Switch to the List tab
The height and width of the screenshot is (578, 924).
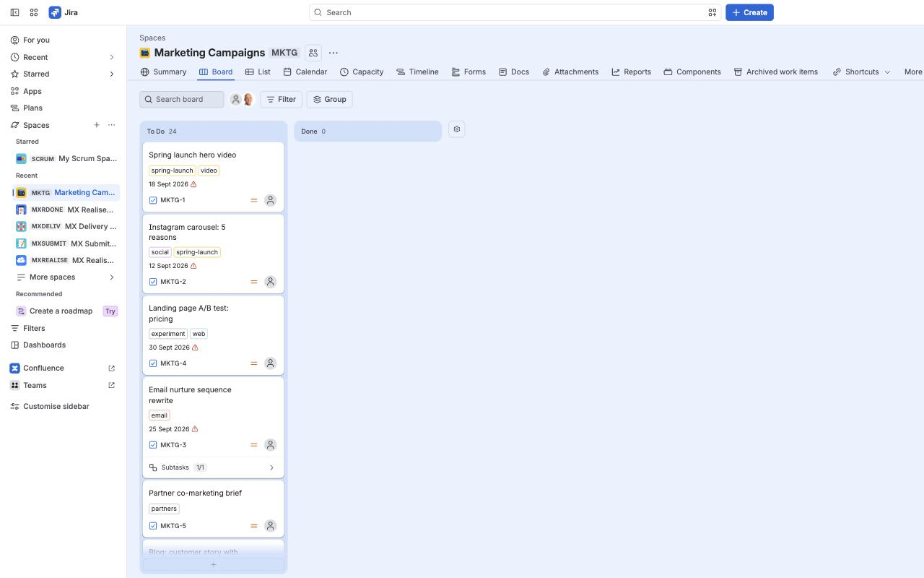tap(258, 72)
